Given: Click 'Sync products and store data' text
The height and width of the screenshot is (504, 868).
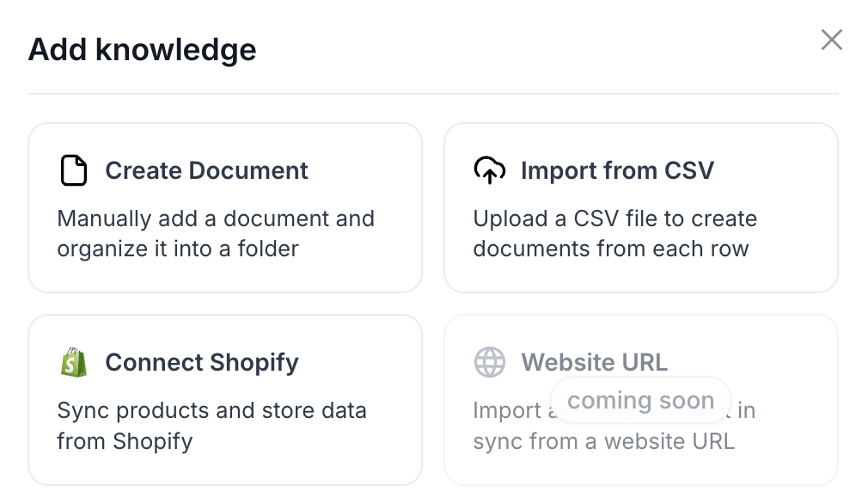Looking at the screenshot, I should (x=211, y=411).
